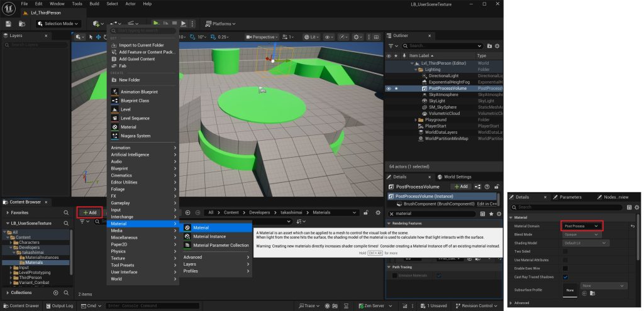Open the Material Domain dropdown
Image resolution: width=644 pixels, height=311 pixels.
pos(582,226)
